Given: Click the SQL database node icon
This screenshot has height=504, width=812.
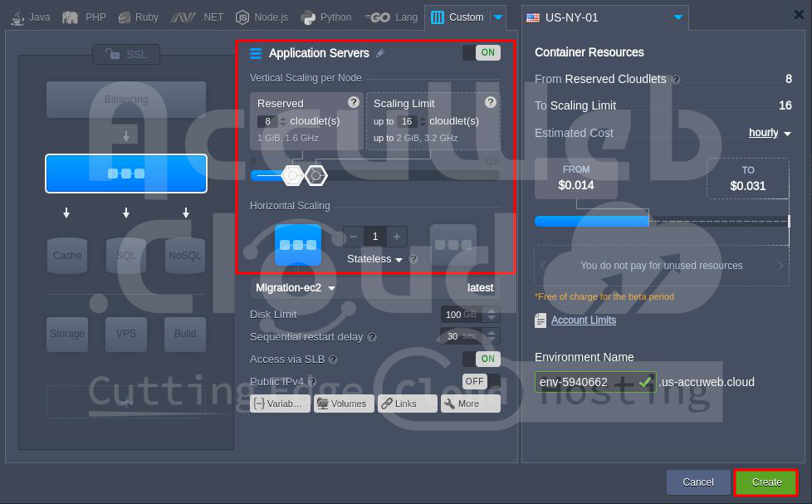Looking at the screenshot, I should (x=126, y=255).
